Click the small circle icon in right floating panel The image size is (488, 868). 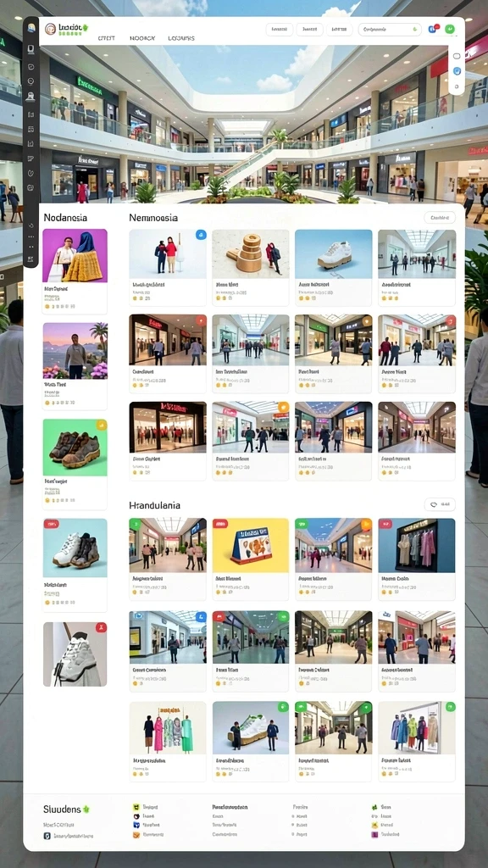point(457,86)
